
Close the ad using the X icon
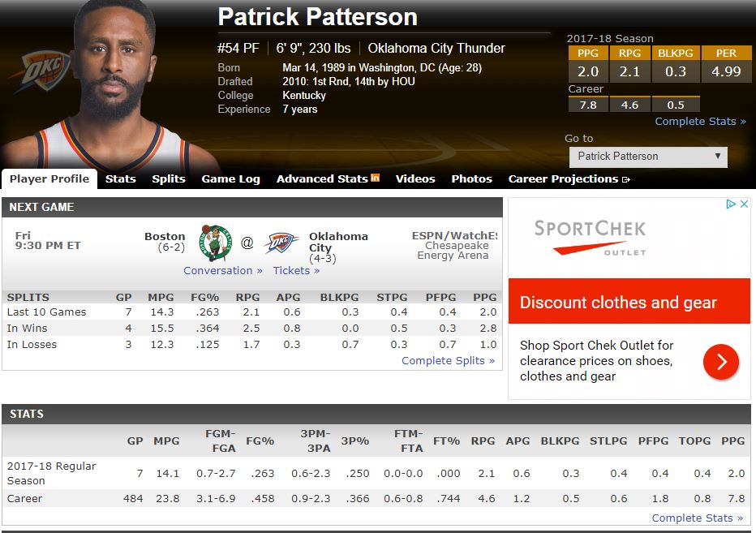[x=745, y=204]
